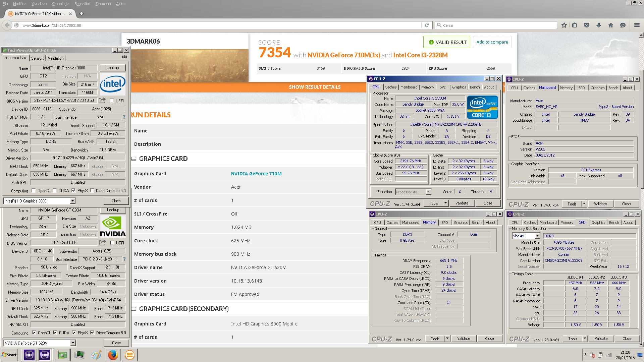Switch to the Validation tab in GPU-Z
Image resolution: width=644 pixels, height=362 pixels.
[x=56, y=58]
